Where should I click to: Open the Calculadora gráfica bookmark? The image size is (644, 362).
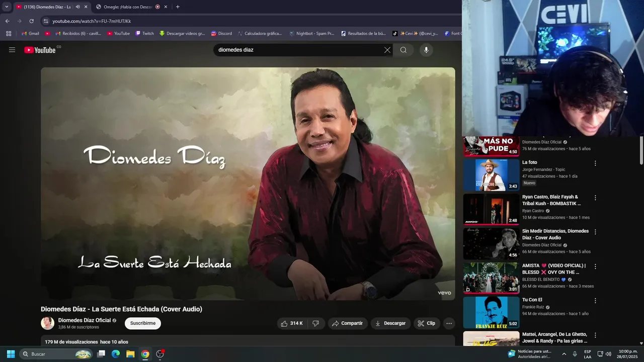point(260,34)
